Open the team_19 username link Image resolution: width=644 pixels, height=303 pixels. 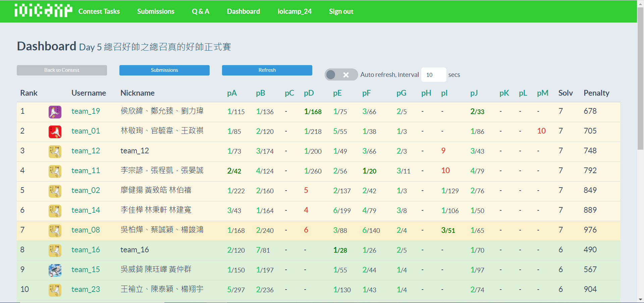[x=86, y=111]
